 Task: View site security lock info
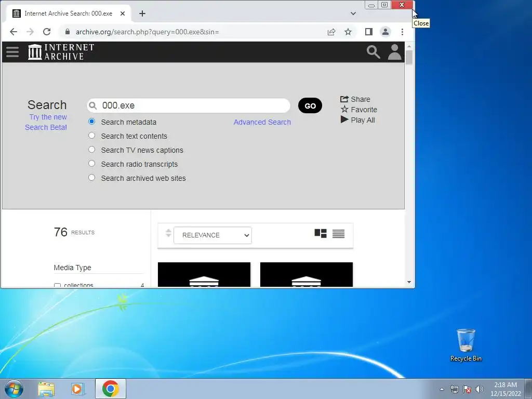pos(68,32)
